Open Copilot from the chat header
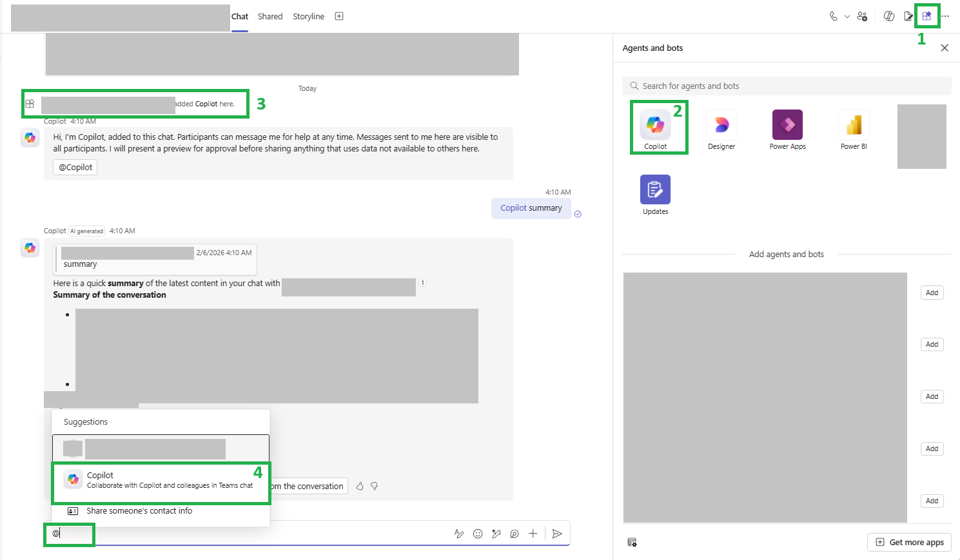Image resolution: width=960 pixels, height=560 pixels. pyautogui.click(x=889, y=16)
